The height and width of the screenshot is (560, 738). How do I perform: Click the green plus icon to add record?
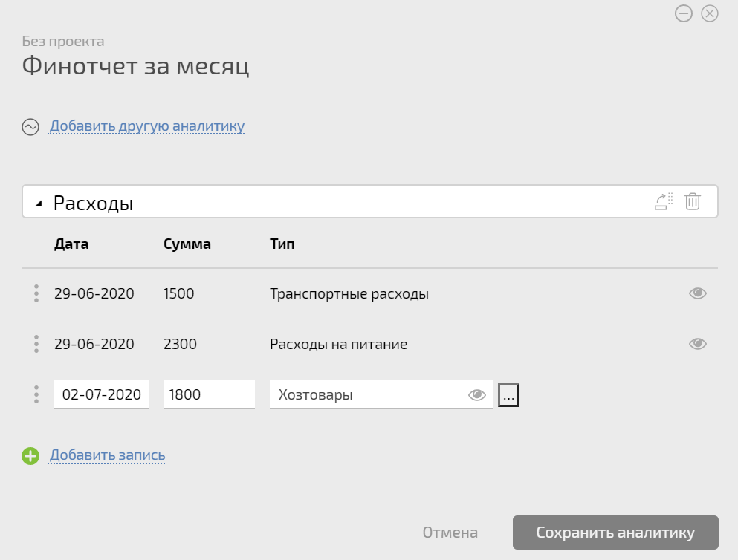coord(30,455)
